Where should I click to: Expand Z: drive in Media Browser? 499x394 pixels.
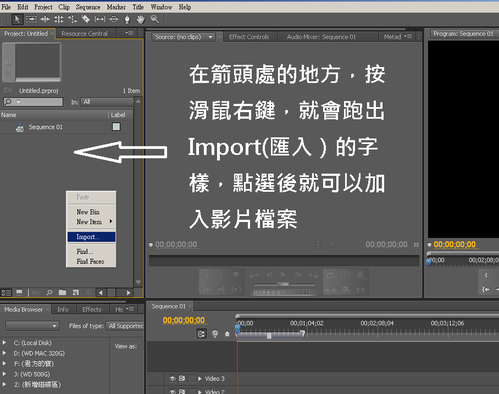(x=4, y=384)
